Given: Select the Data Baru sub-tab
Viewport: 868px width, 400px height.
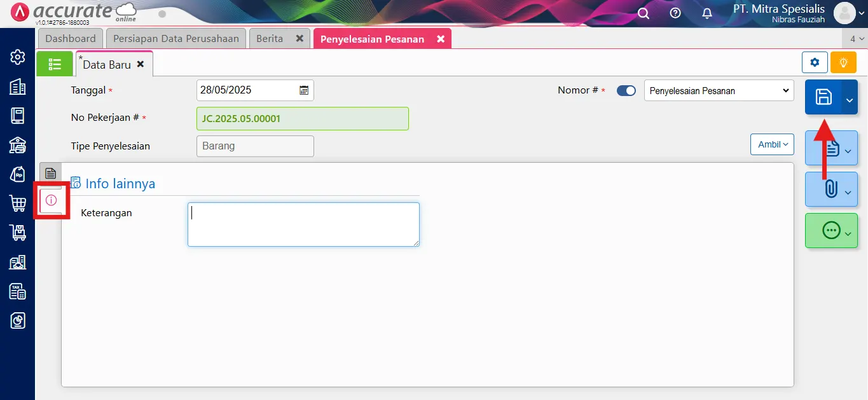Looking at the screenshot, I should [x=107, y=65].
